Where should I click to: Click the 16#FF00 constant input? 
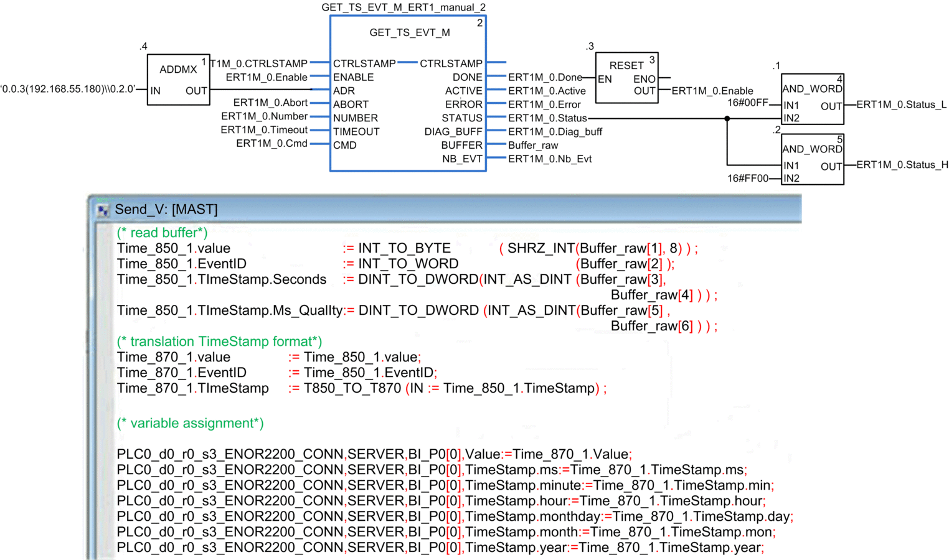pos(748,179)
